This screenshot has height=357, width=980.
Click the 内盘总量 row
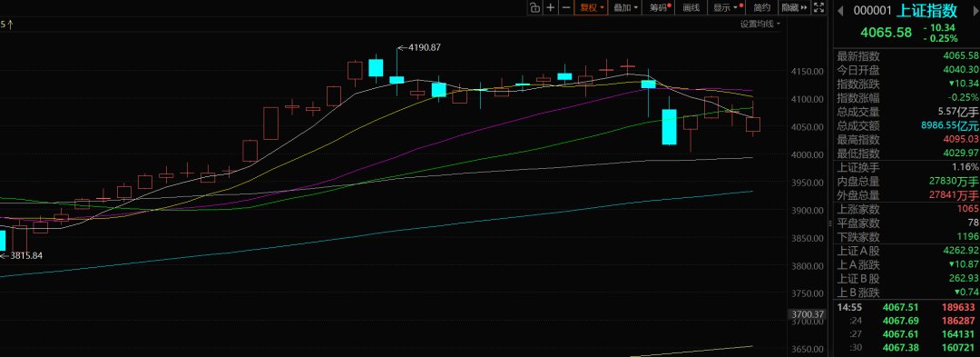click(x=906, y=182)
